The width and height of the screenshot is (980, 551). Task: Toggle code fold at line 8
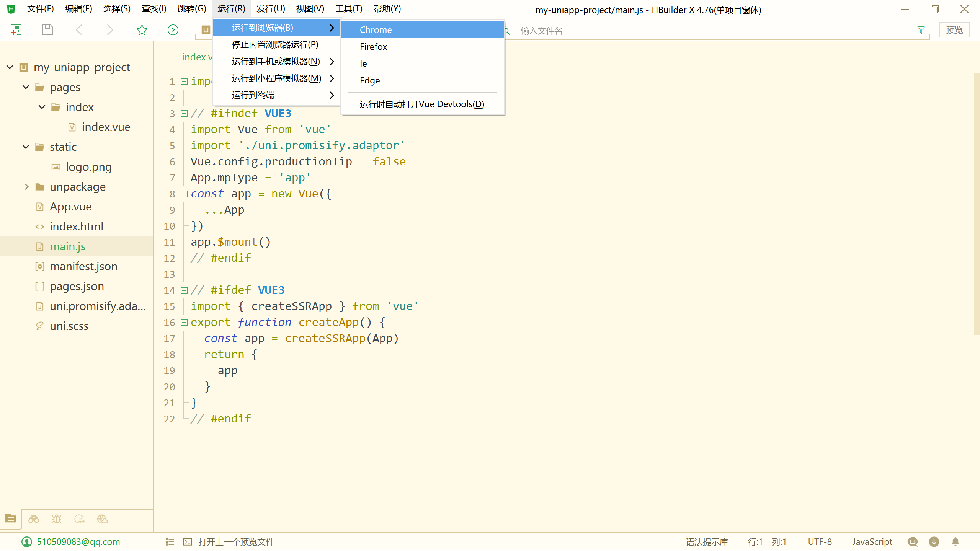184,194
